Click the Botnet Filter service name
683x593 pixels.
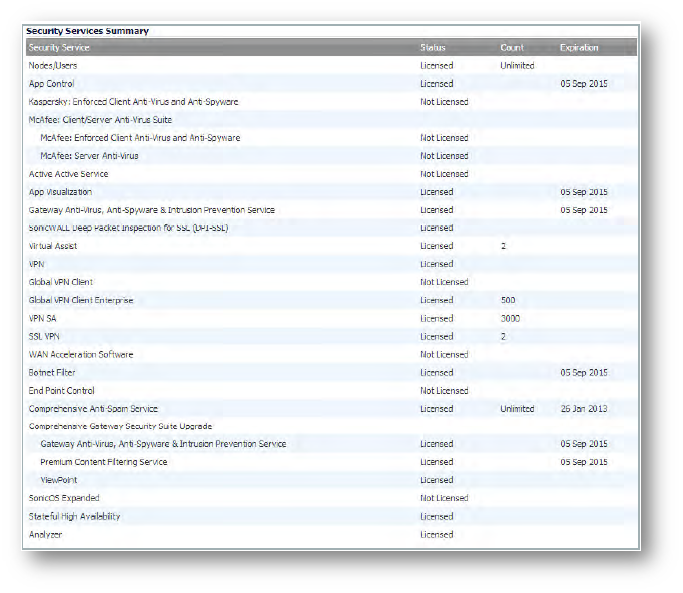tap(52, 373)
